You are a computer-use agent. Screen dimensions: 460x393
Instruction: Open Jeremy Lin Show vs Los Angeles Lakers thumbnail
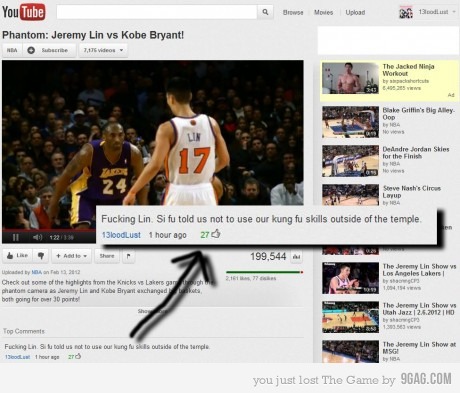pyautogui.click(x=350, y=278)
